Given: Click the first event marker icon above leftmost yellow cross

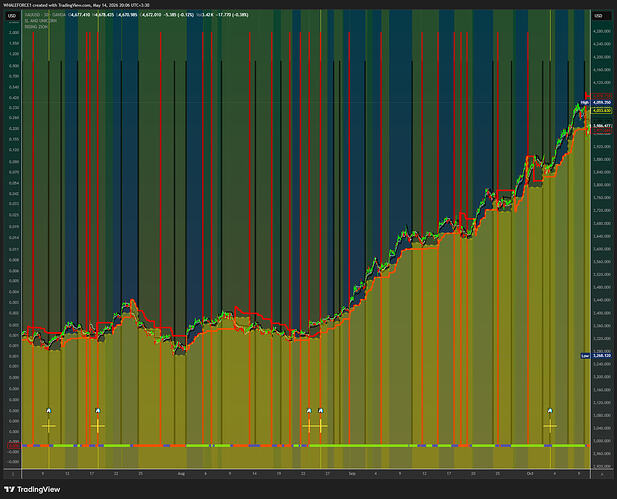Looking at the screenshot, I should (x=49, y=410).
